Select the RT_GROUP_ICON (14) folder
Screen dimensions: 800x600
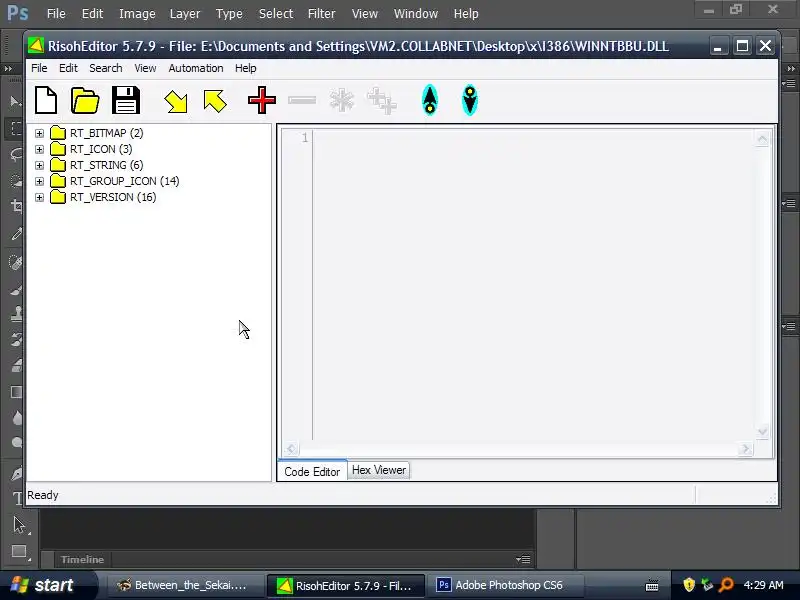[x=124, y=181]
